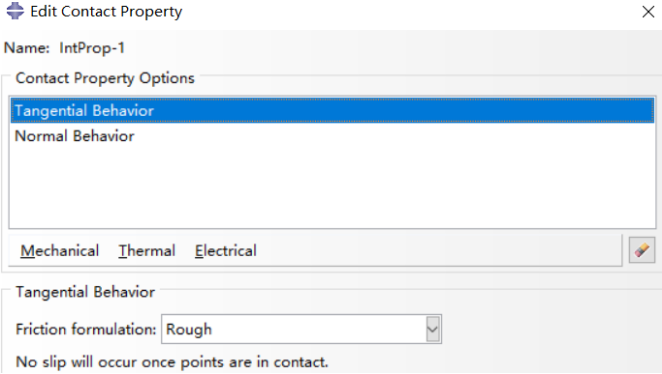Viewport: 662px width, 374px height.
Task: Select Normal Behavior in the options list
Action: (332, 136)
